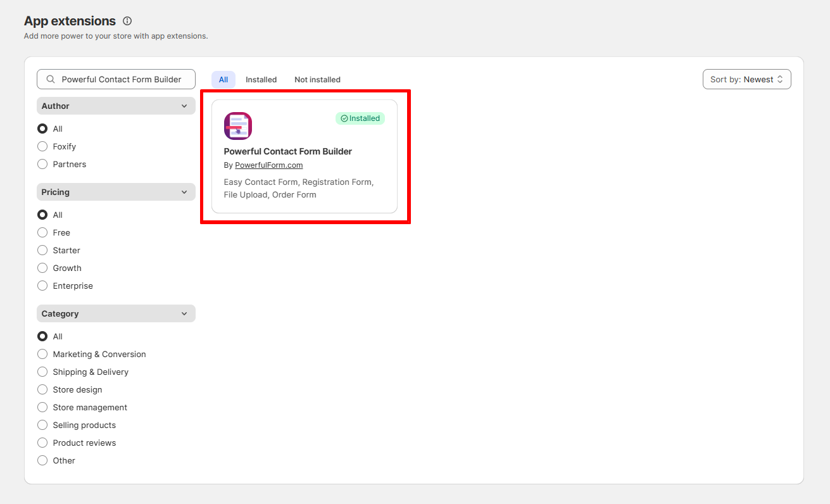Pick the Store design category
830x504 pixels.
(70, 389)
